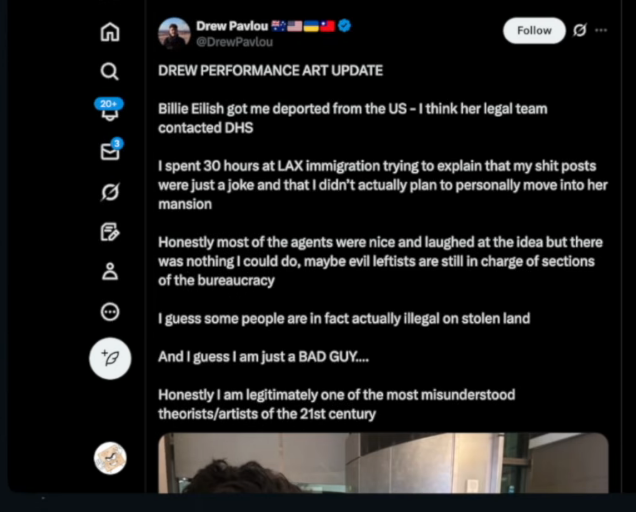Screen dimensions: 636x512
Task: Open Grok icon in the sidebar
Action: (x=110, y=192)
